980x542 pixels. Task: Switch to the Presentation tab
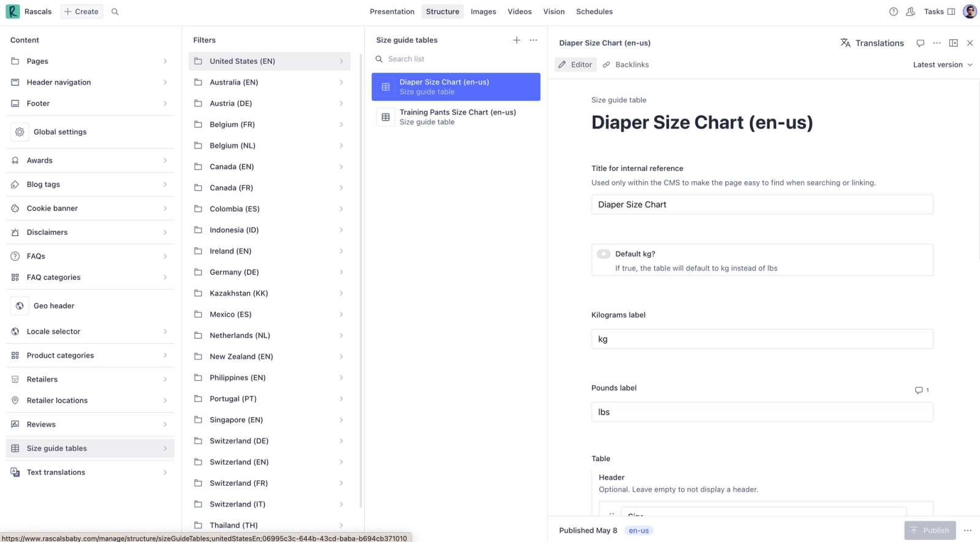pyautogui.click(x=392, y=12)
